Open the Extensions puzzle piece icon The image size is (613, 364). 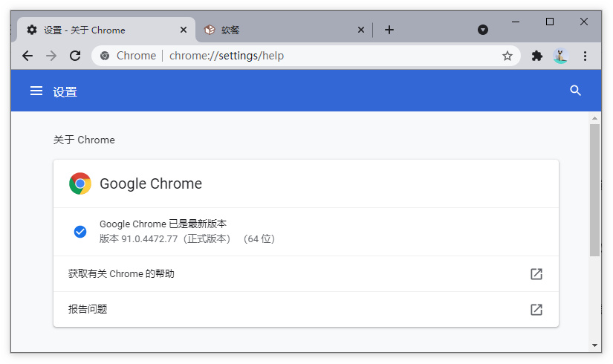point(537,56)
